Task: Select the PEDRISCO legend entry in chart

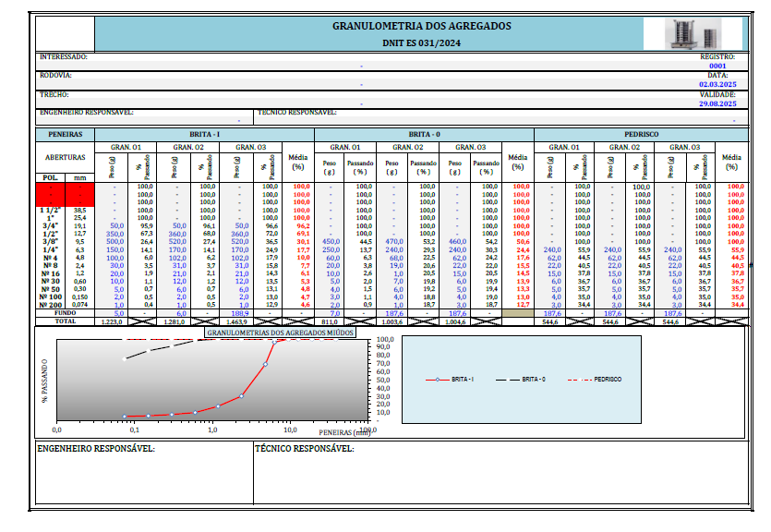Action: [x=595, y=380]
